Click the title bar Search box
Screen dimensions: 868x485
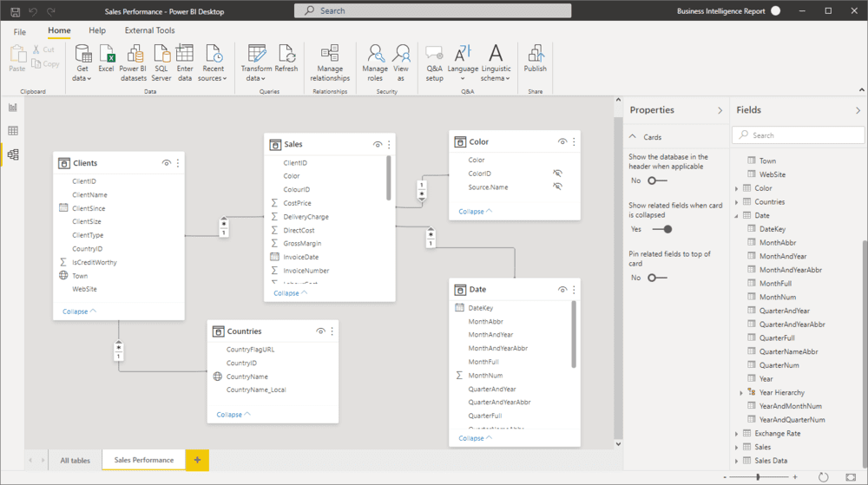pos(433,10)
